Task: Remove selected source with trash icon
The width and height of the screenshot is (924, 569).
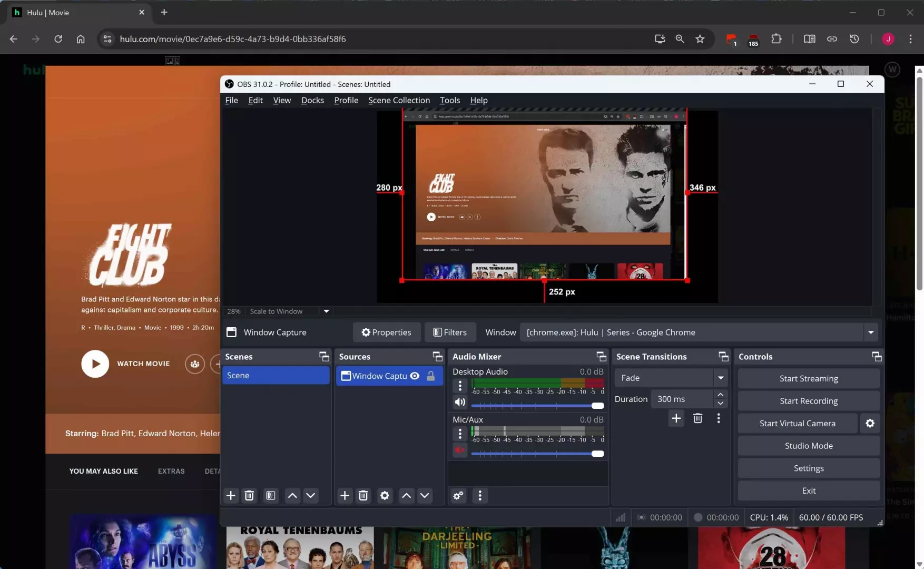Action: click(363, 495)
